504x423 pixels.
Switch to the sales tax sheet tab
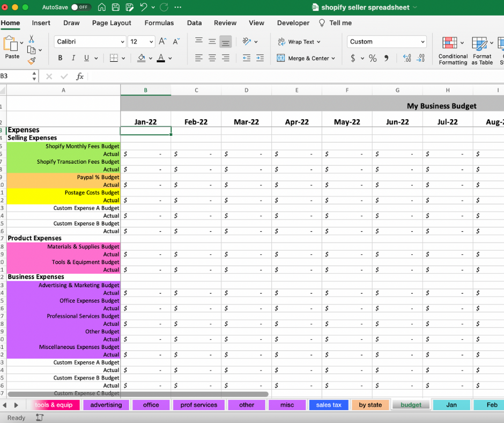point(329,405)
